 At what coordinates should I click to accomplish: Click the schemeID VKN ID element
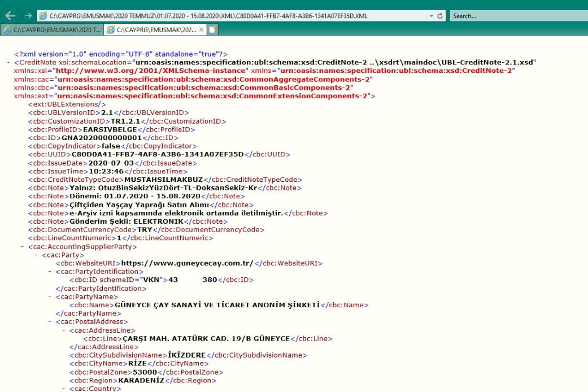pyautogui.click(x=161, y=280)
